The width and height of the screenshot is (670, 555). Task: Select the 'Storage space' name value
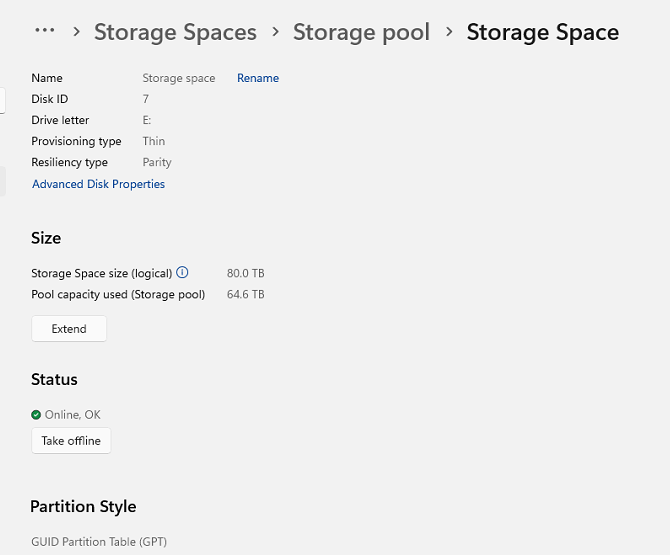point(179,78)
